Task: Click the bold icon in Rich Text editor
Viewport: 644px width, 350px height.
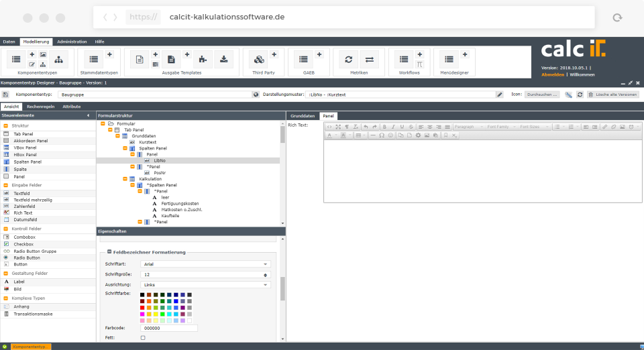Action: tap(384, 127)
